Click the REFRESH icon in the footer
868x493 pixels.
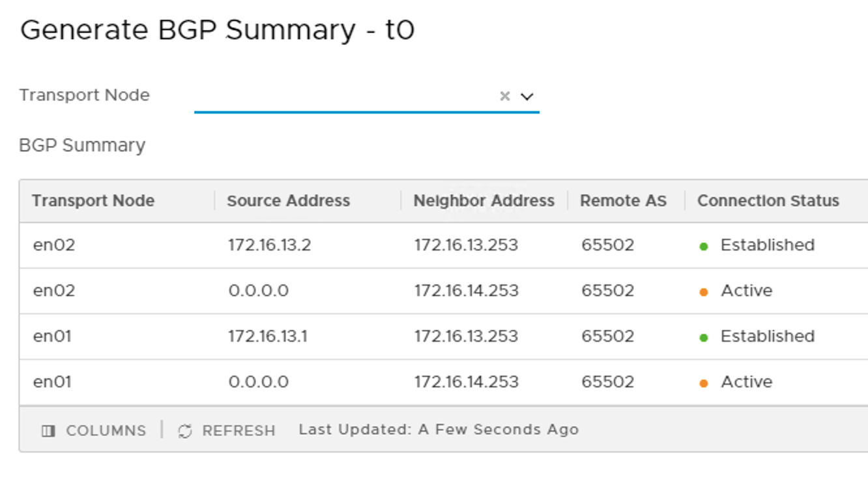(185, 431)
